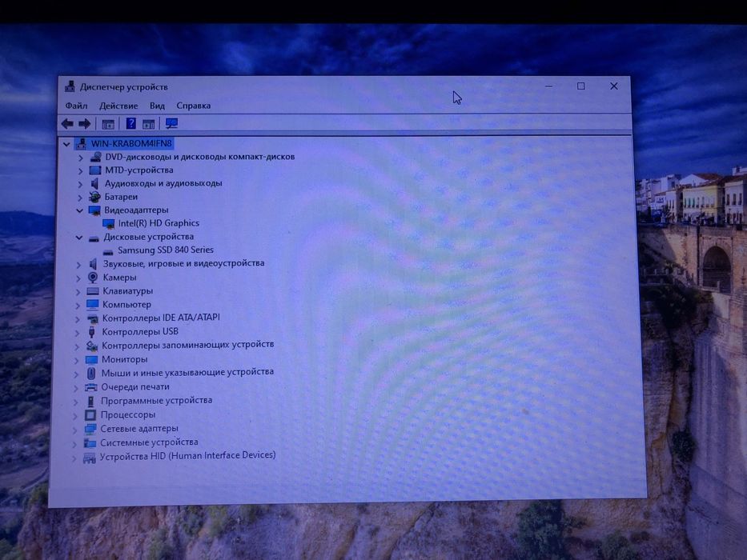Screen dimensions: 747x560
Task: Open the Вид menu
Action: coord(157,106)
